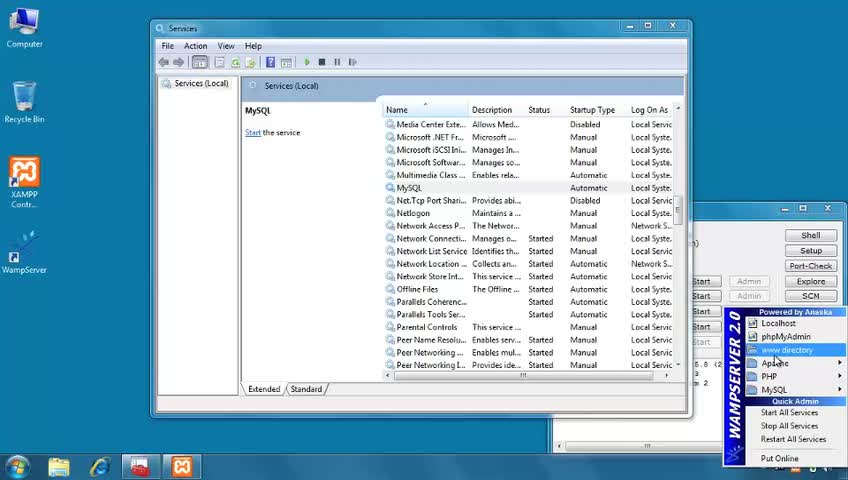Click the green Start Service play icon

(x=307, y=62)
